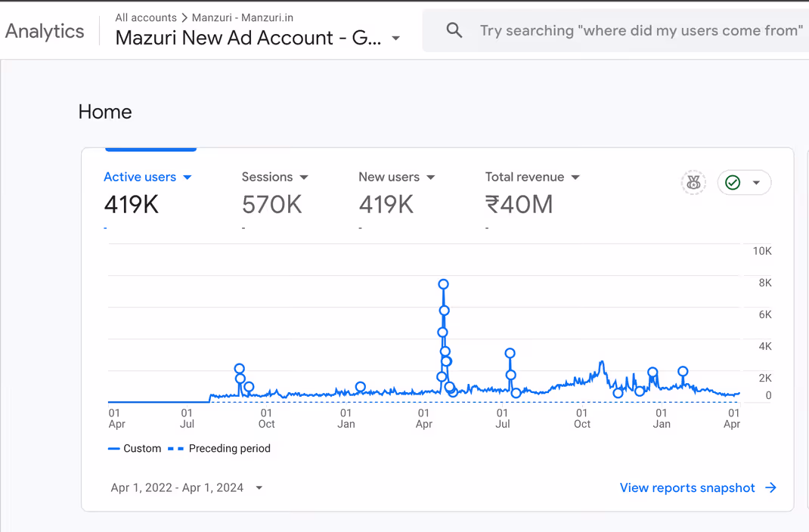Click the green data quality checkmark icon
The height and width of the screenshot is (532, 809).
click(733, 182)
